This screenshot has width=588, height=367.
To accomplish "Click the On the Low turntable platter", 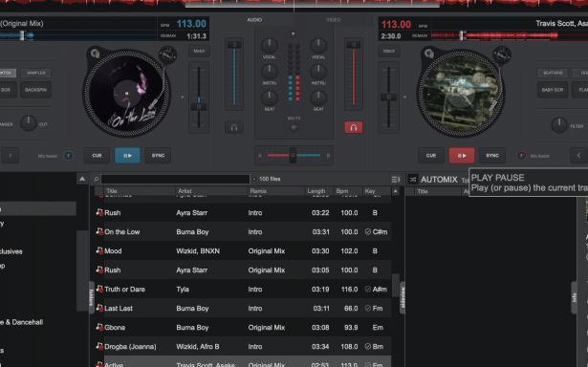I will coord(127,94).
